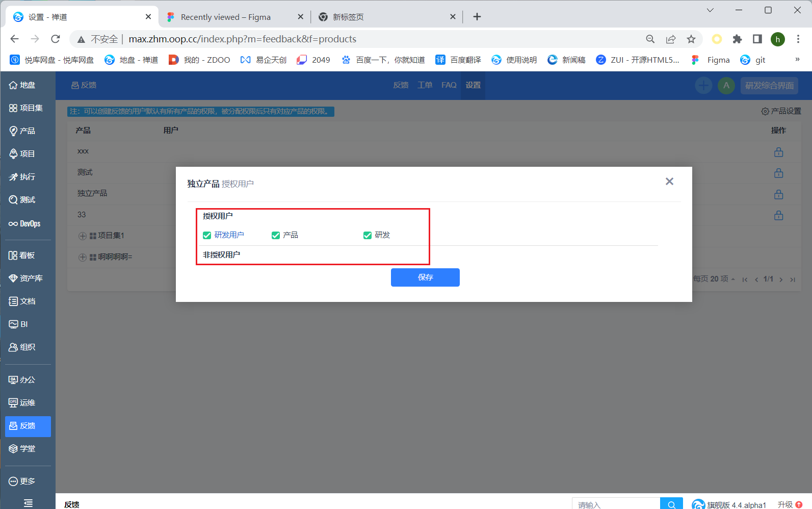
Task: Expand the 项目集1 tree row
Action: coord(83,236)
